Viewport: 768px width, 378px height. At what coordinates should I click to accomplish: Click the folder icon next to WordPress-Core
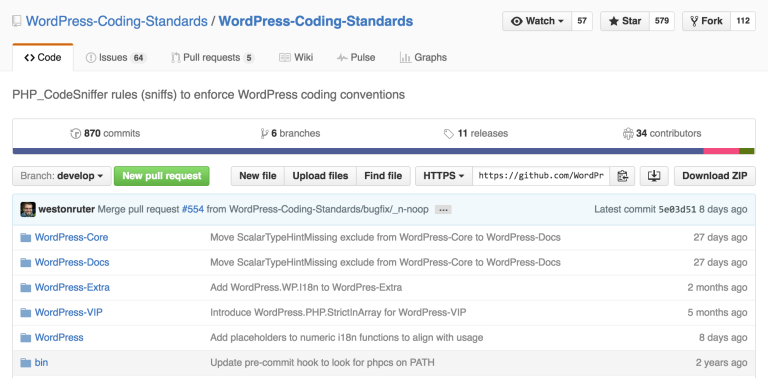(25, 238)
